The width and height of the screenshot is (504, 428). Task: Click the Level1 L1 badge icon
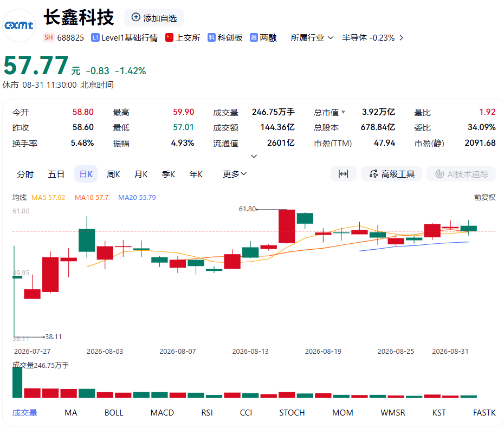95,37
